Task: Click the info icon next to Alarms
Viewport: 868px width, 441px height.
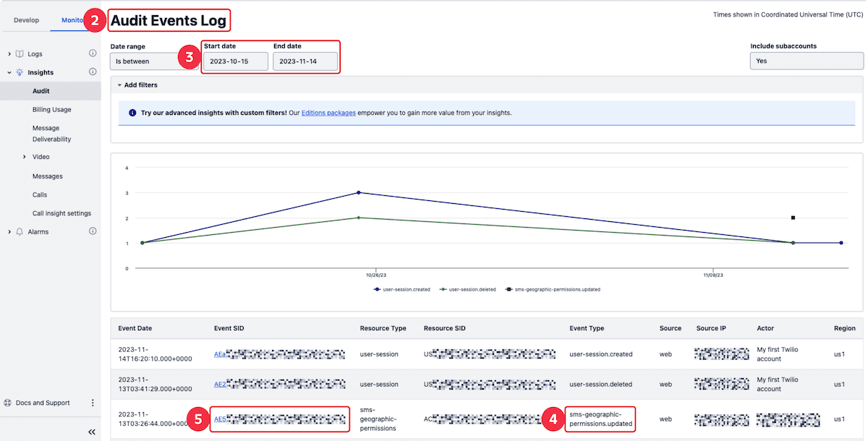Action: tap(92, 231)
